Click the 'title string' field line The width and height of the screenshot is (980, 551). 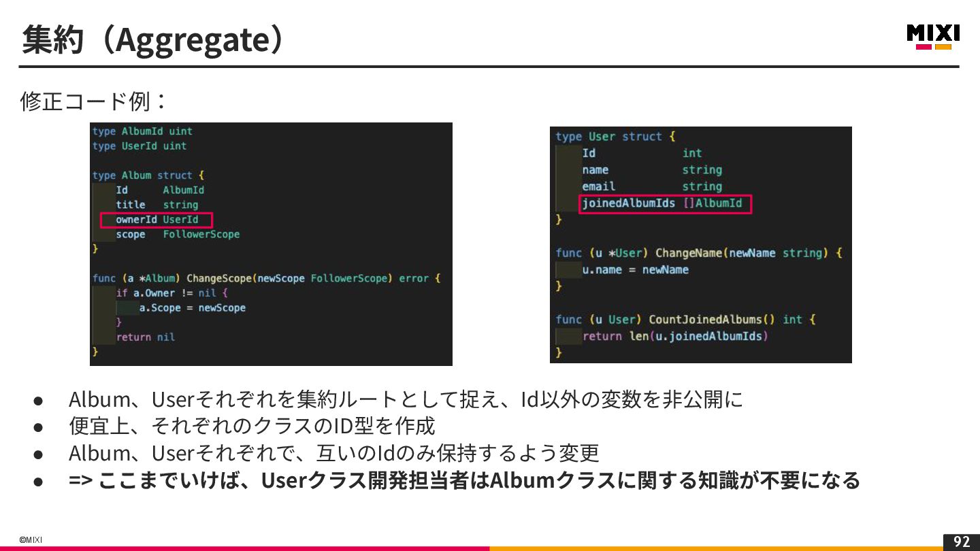pos(157,205)
